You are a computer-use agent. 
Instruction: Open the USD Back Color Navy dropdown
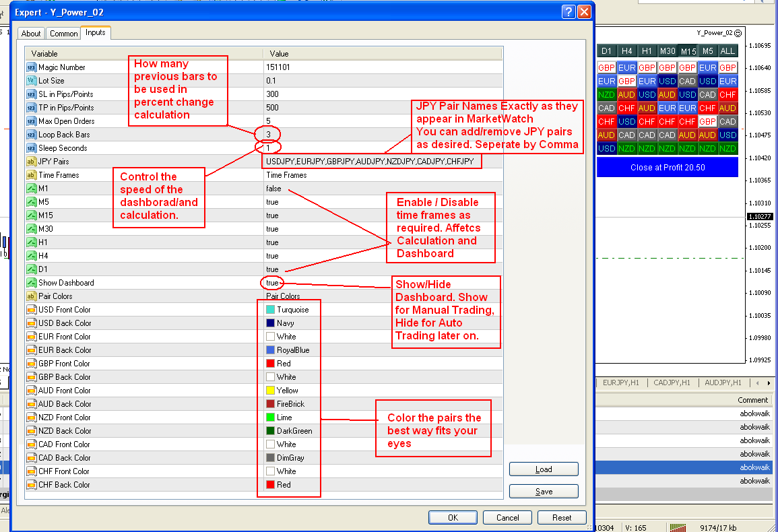pyautogui.click(x=280, y=323)
